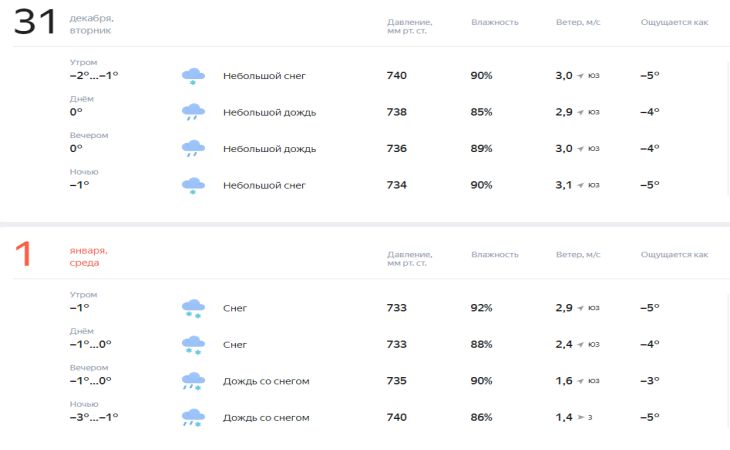Click the light snow icon for December 31 night

(x=193, y=185)
